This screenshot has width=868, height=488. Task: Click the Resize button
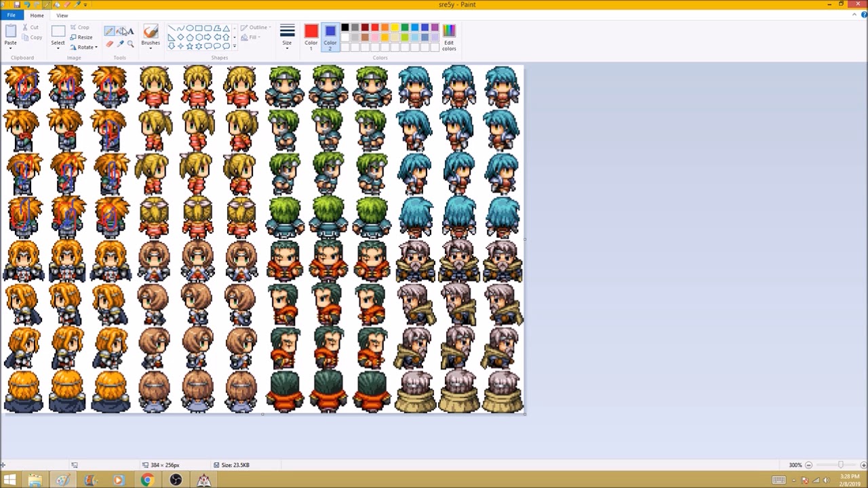pos(81,37)
